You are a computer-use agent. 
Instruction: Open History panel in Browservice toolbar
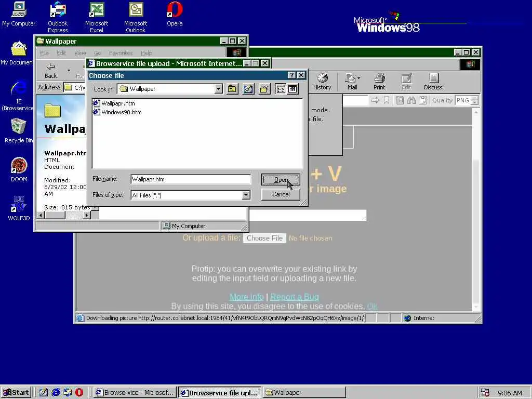tap(322, 82)
